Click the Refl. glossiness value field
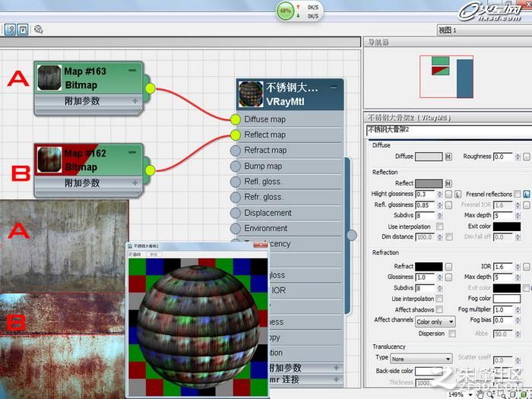Screen dimensions: 532x399 coord(426,205)
